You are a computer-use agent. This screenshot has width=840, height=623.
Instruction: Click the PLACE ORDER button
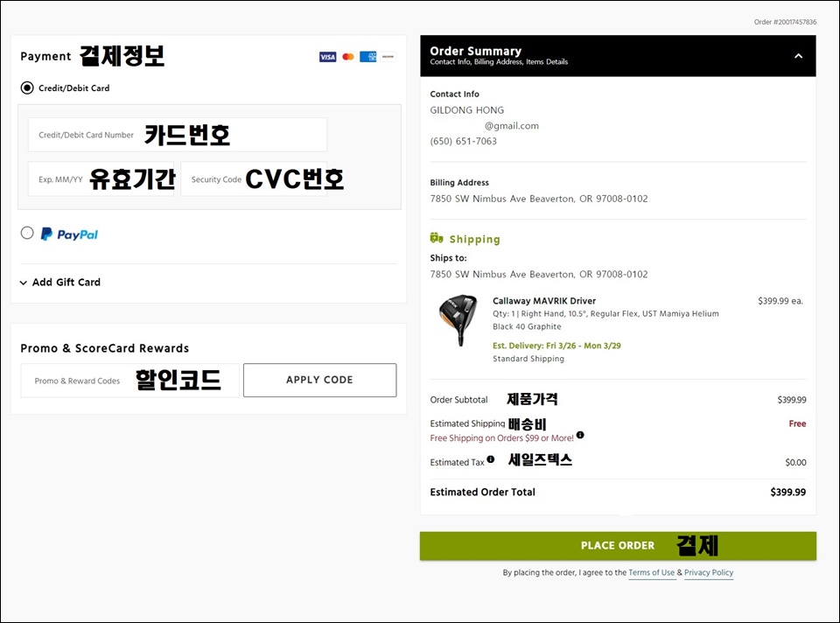point(618,546)
